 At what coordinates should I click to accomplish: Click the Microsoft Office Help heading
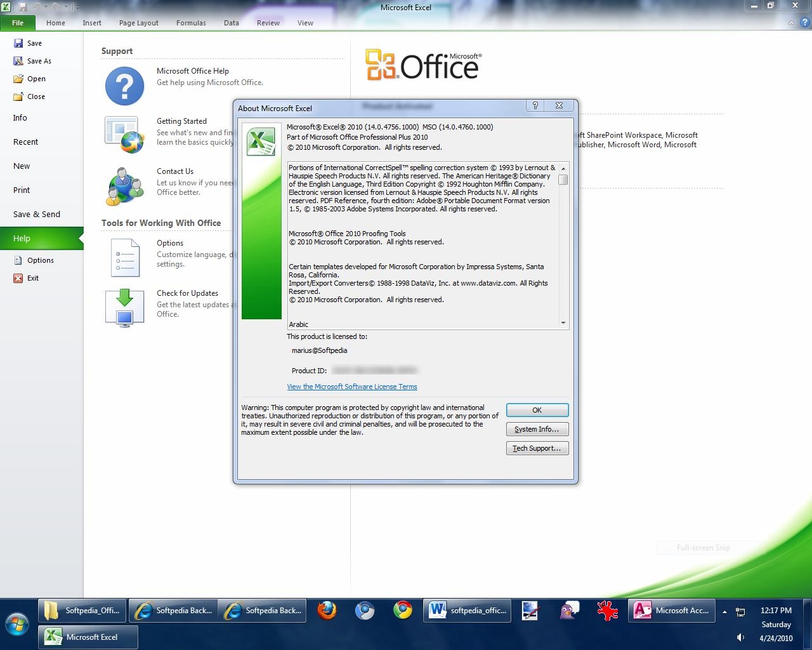pos(193,71)
